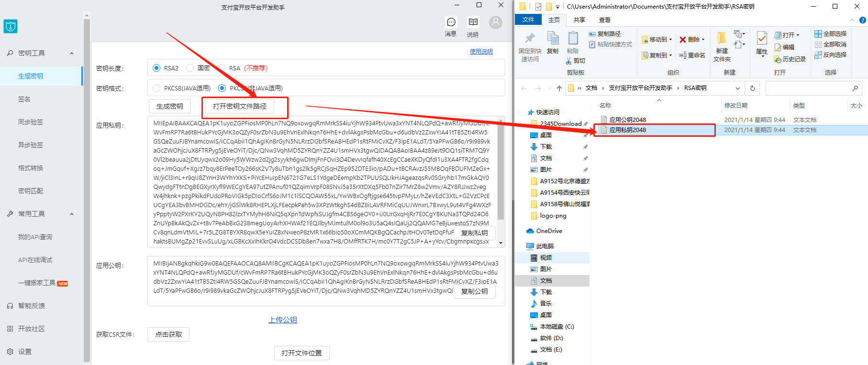Viewport: 868px width, 365px height.
Task: Open 历史记录 from the ribbon
Action: (x=790, y=59)
